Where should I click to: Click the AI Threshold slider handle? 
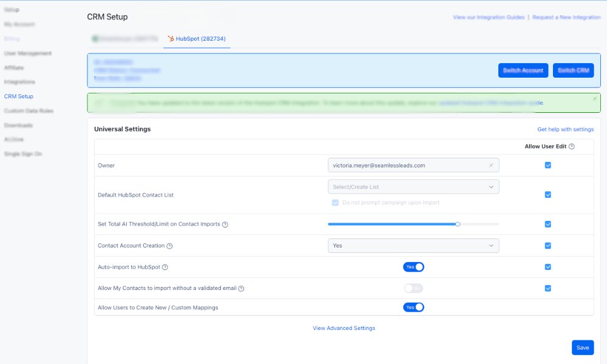pyautogui.click(x=458, y=224)
